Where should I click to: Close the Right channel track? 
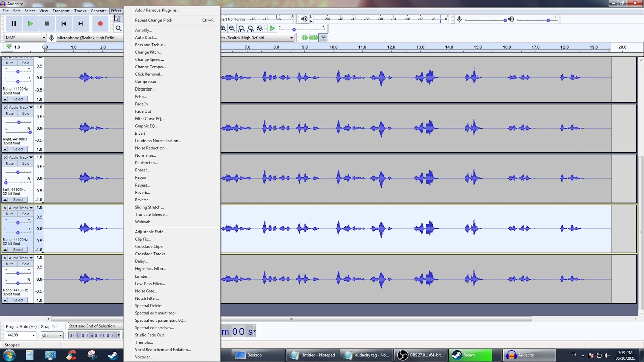5,107
